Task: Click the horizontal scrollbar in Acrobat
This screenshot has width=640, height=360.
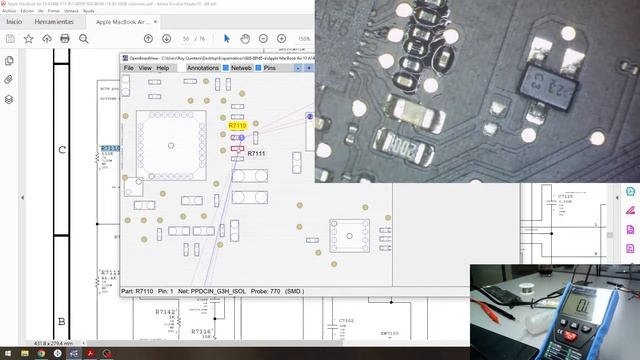Action: (214, 343)
